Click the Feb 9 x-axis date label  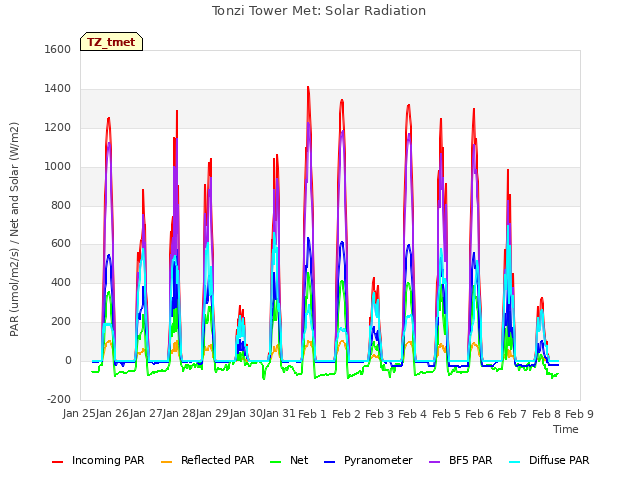[579, 414]
